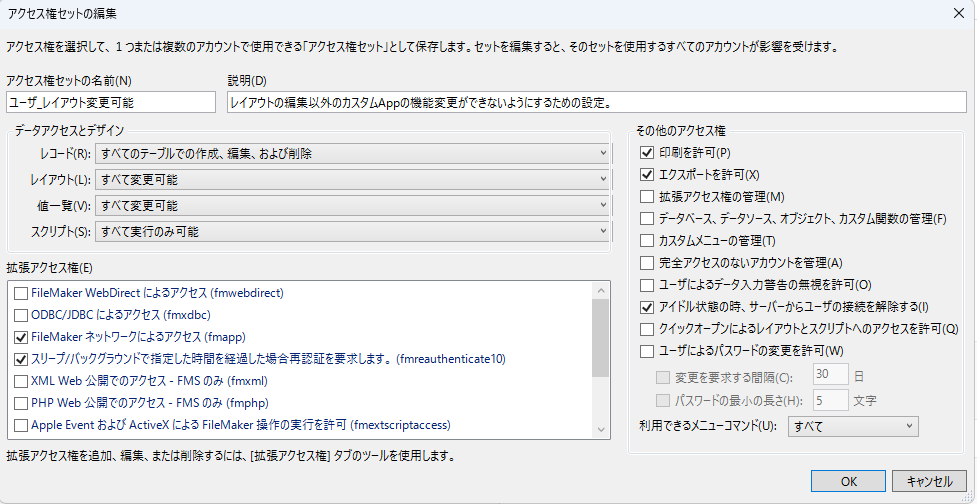Uncheck エクスポートを許可 checkbox
Image resolution: width=977 pixels, height=504 pixels.
pyautogui.click(x=647, y=175)
